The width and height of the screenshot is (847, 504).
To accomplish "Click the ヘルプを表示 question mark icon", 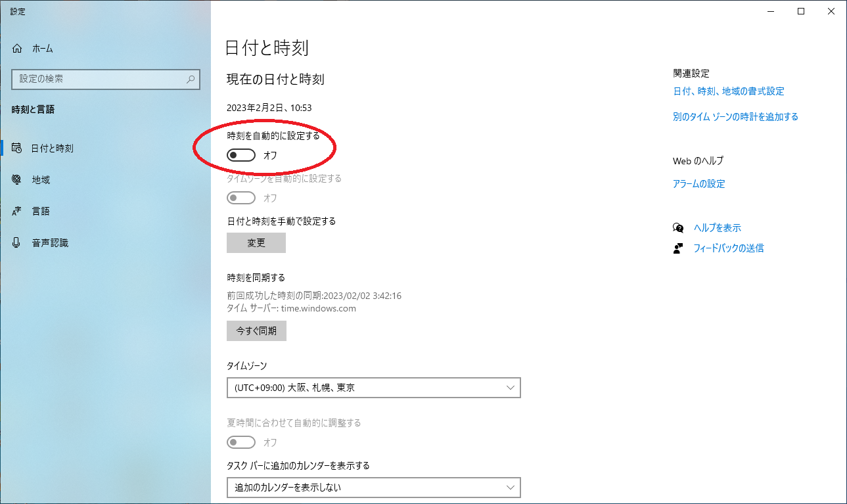I will pyautogui.click(x=678, y=227).
